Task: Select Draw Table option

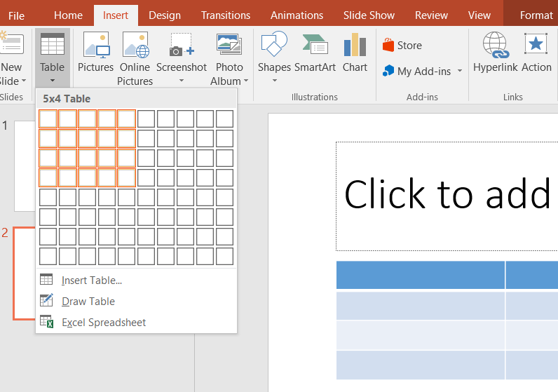Action: tap(88, 302)
